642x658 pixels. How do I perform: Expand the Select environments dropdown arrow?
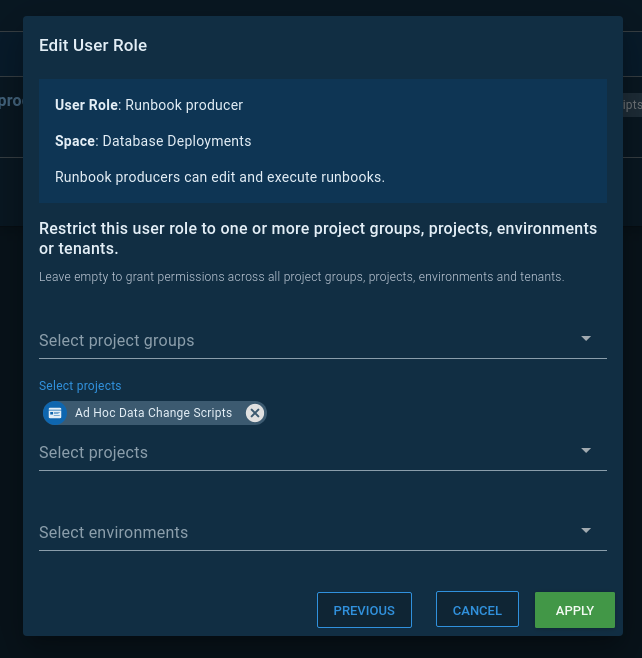point(586,531)
